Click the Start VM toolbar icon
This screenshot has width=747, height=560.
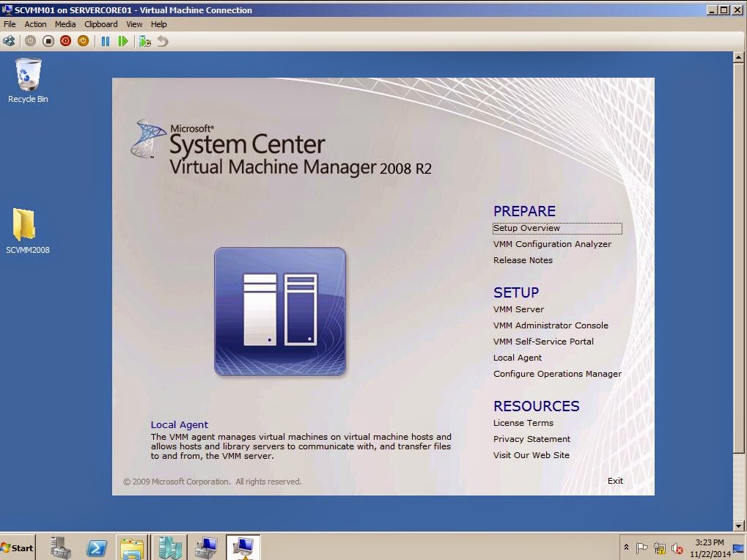click(31, 42)
